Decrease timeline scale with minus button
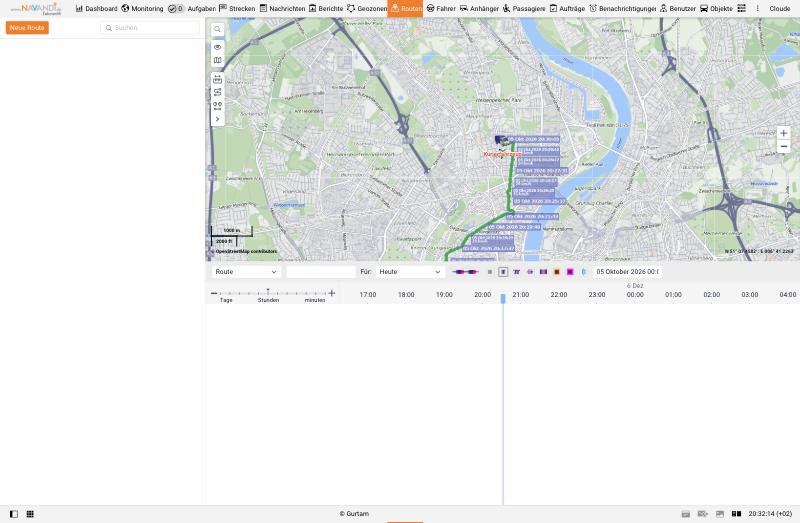 click(x=214, y=293)
